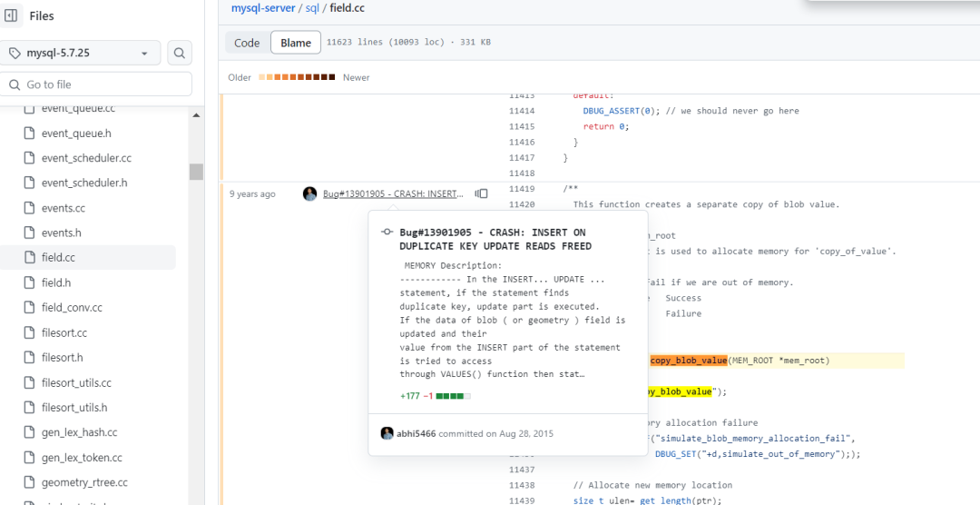Image resolution: width=980 pixels, height=505 pixels.
Task: Collapse the Files side panel icon
Action: 11,15
